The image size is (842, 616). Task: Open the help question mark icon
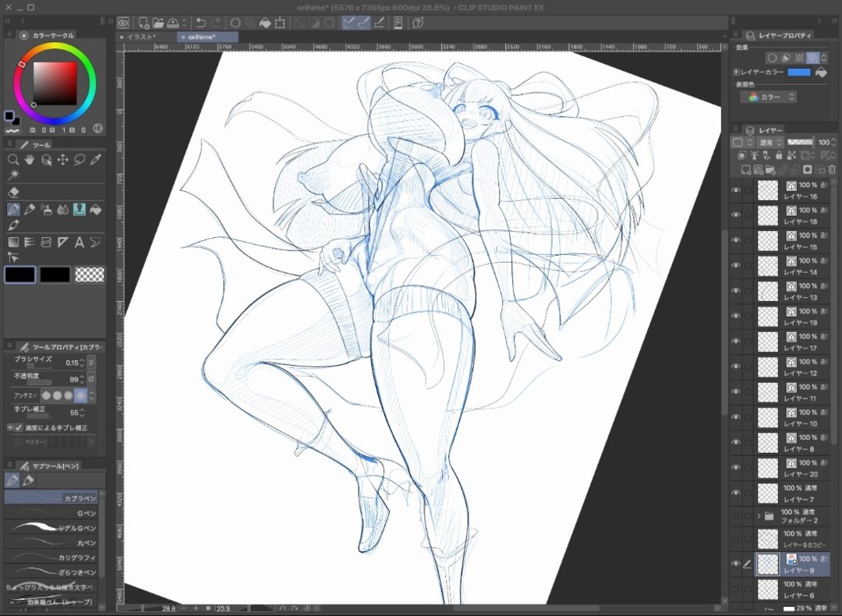coord(418,23)
